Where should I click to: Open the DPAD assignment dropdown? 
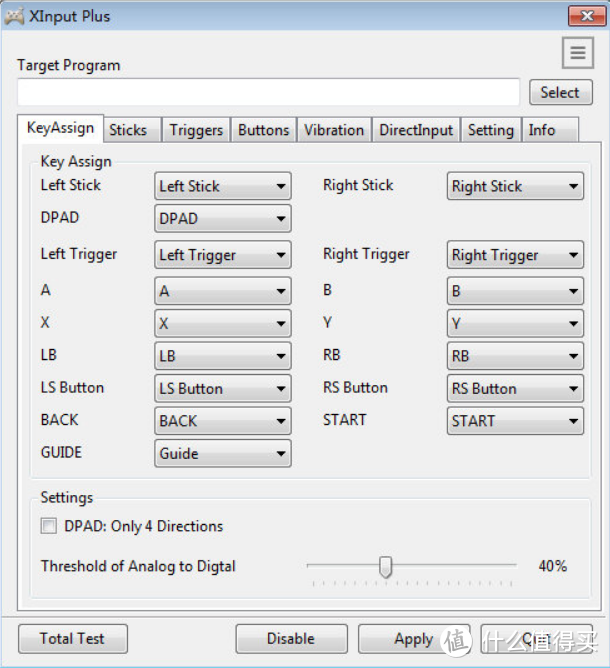pos(223,218)
